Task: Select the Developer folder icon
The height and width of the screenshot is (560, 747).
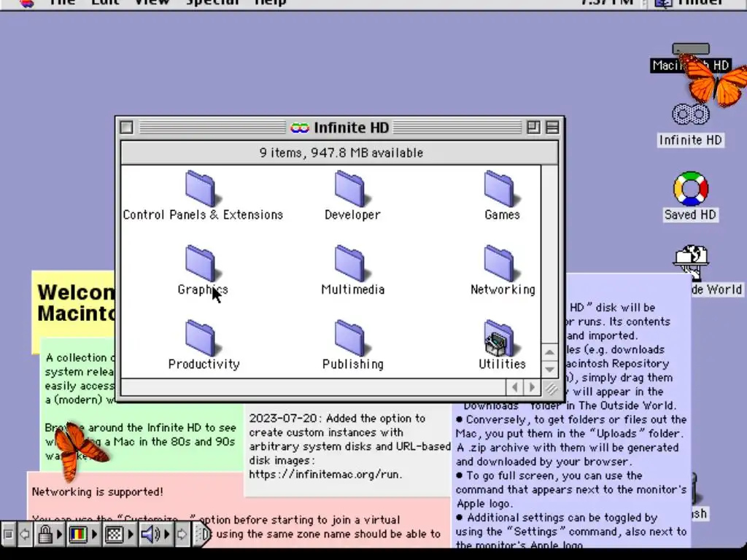Action: click(349, 189)
